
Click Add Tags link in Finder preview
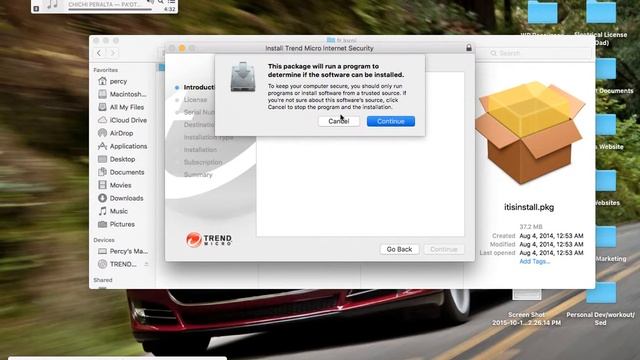534,261
